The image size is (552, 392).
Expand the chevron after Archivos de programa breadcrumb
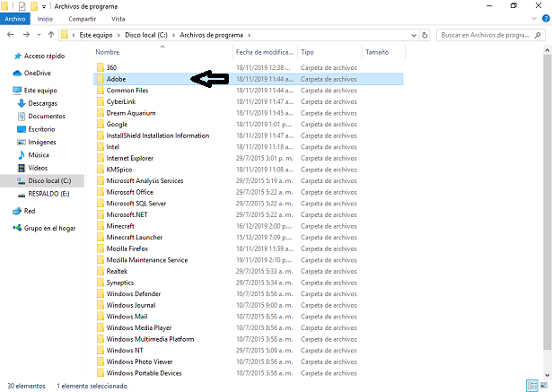250,35
